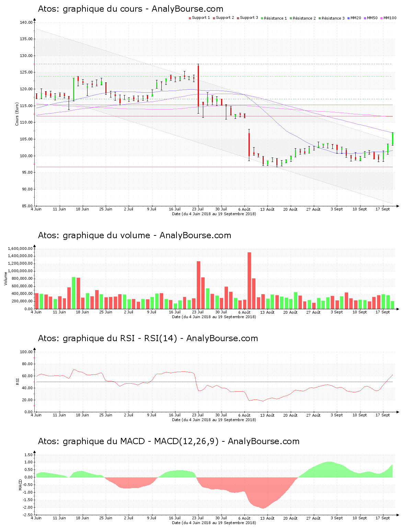This screenshot has width=412, height=532.
Task: Click the Support 2 legend entry
Action: 224,18
